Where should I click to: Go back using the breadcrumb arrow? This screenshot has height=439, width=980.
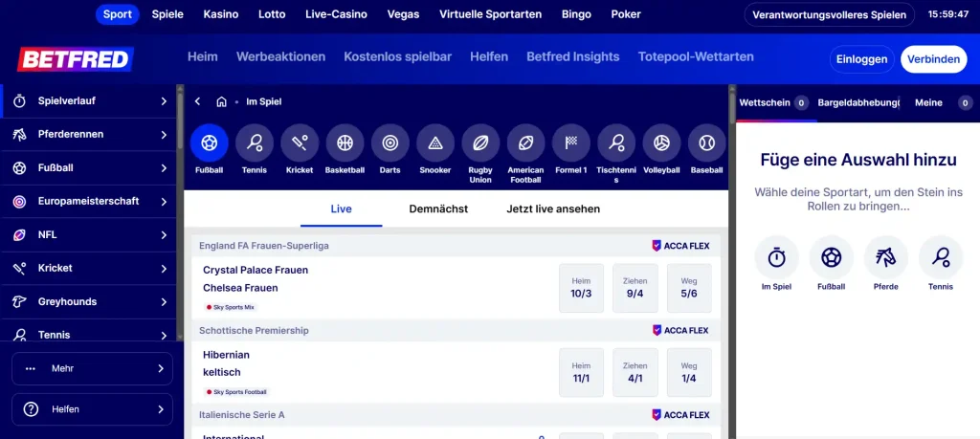coord(197,101)
